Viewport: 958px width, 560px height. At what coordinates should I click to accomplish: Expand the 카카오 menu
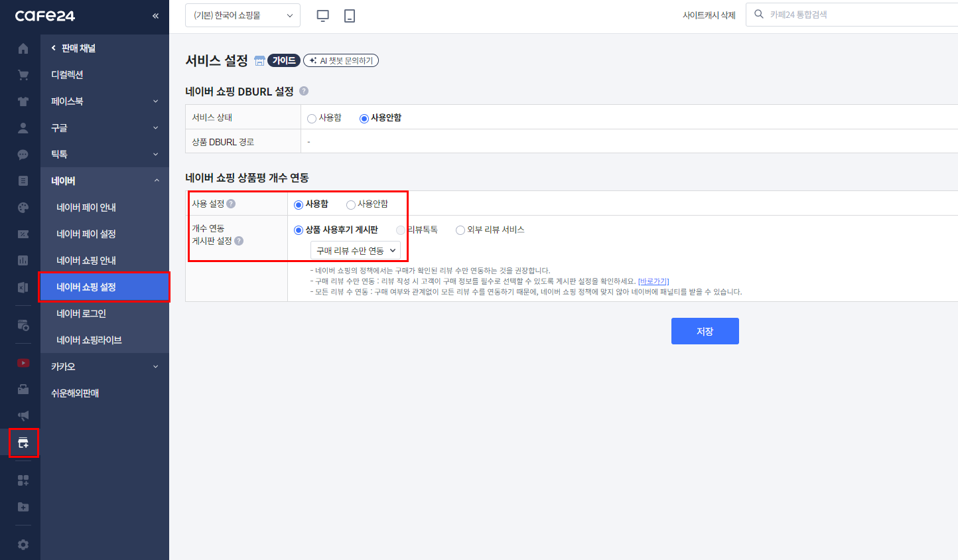[x=105, y=367]
